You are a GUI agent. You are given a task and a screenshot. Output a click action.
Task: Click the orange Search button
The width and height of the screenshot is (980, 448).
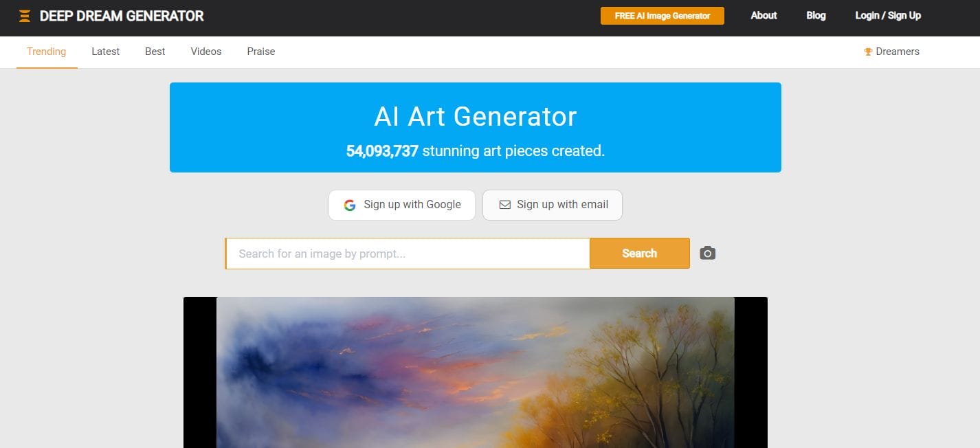tap(640, 254)
